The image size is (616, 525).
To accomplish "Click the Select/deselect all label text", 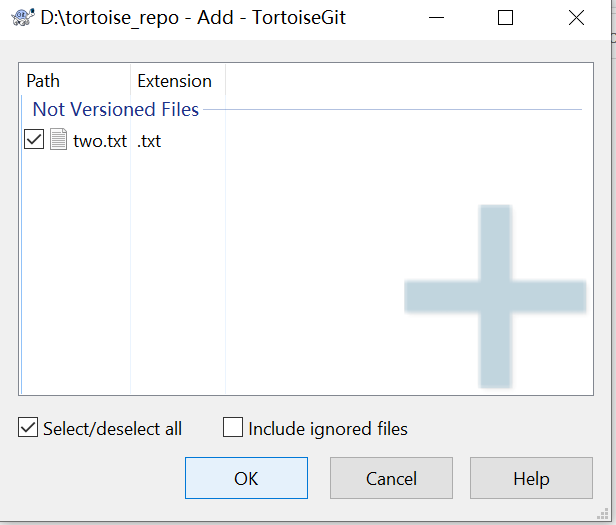I will pos(112,428).
